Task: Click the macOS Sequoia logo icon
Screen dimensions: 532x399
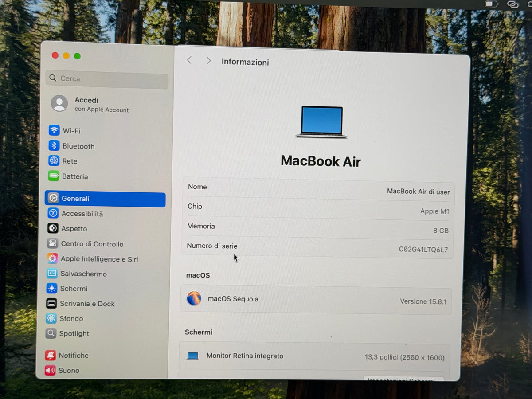Action: pos(194,298)
